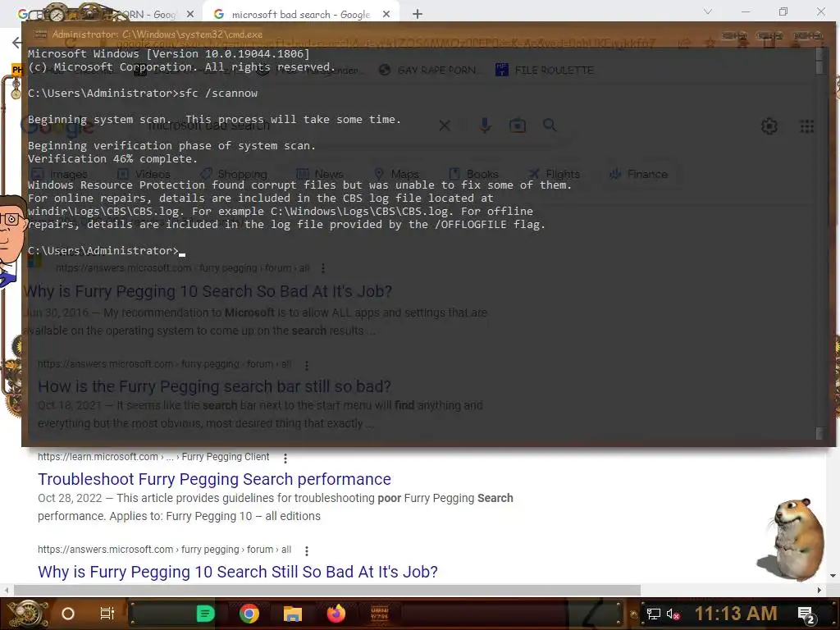Click Chrome share page icon

point(684,43)
